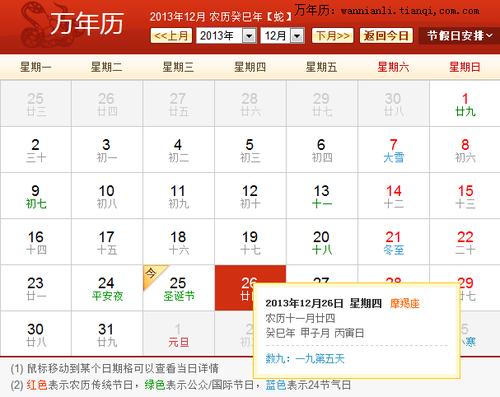The image size is (500, 397).
Task: Select December 20 十八
Action: (322, 242)
